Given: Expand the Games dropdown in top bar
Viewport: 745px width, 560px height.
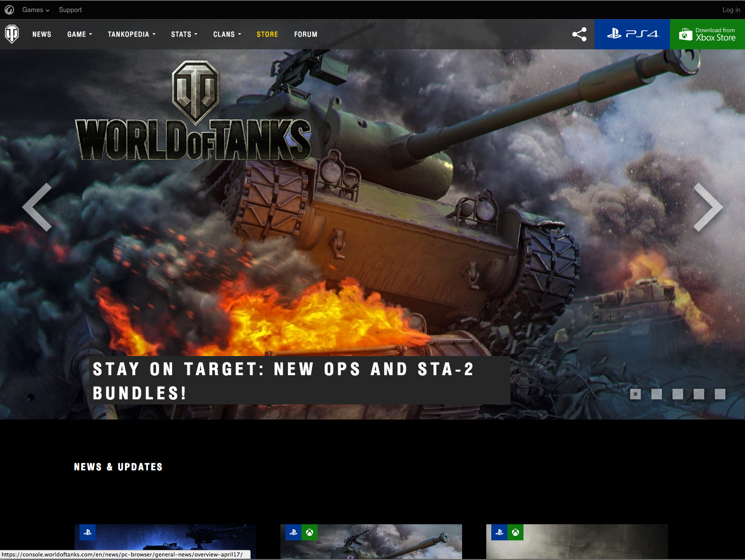Looking at the screenshot, I should [x=36, y=10].
